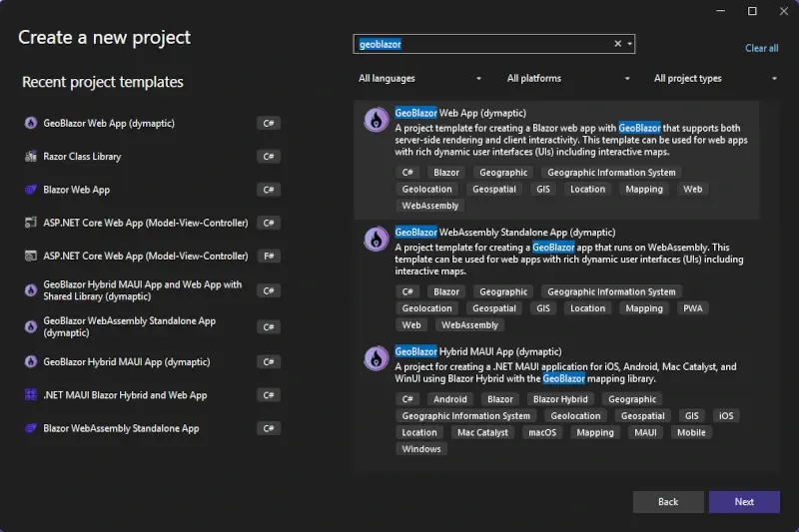
Task: Minimize the Create a new project window
Action: (720, 11)
